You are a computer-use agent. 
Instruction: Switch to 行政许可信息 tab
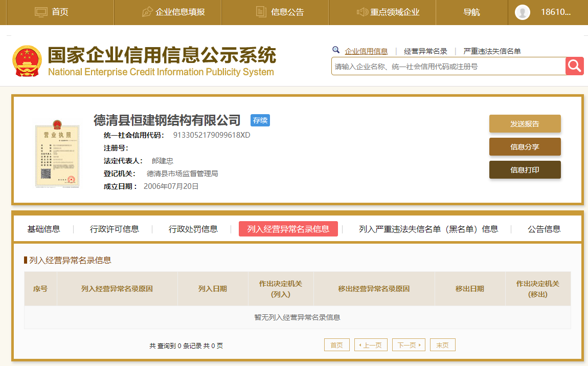pyautogui.click(x=115, y=229)
